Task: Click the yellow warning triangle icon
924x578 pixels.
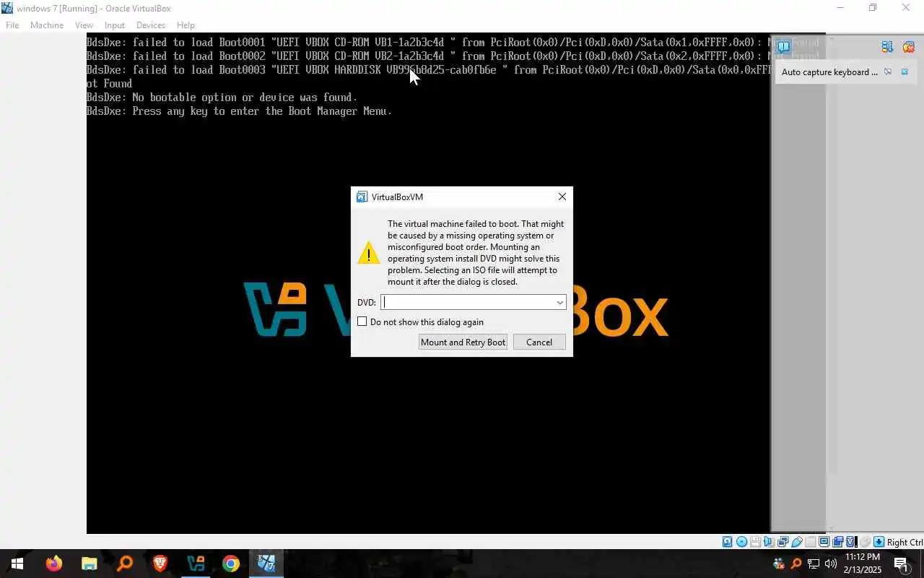Action: point(368,253)
